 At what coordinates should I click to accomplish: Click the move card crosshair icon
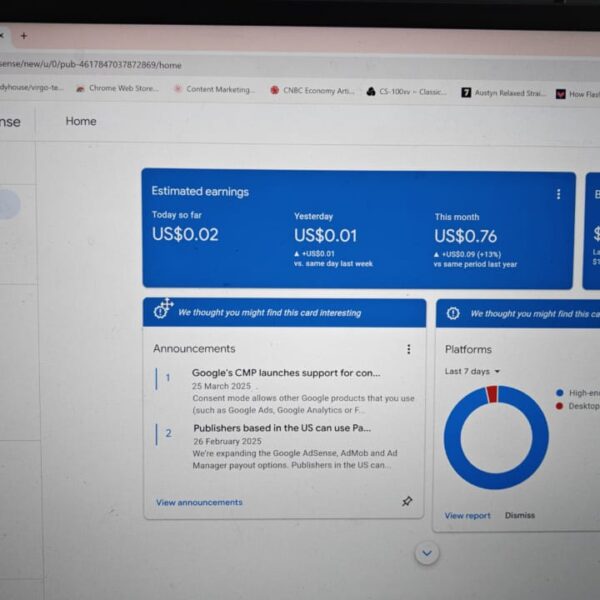(167, 305)
